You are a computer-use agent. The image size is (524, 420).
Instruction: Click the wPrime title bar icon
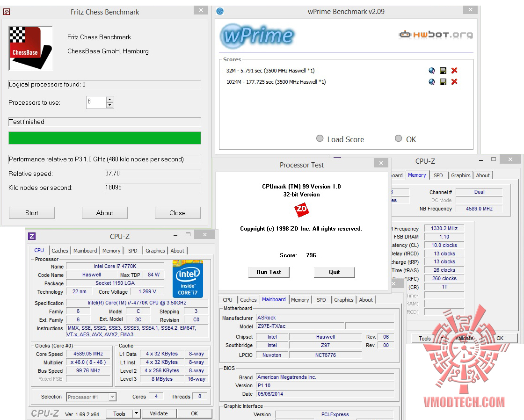(220, 11)
